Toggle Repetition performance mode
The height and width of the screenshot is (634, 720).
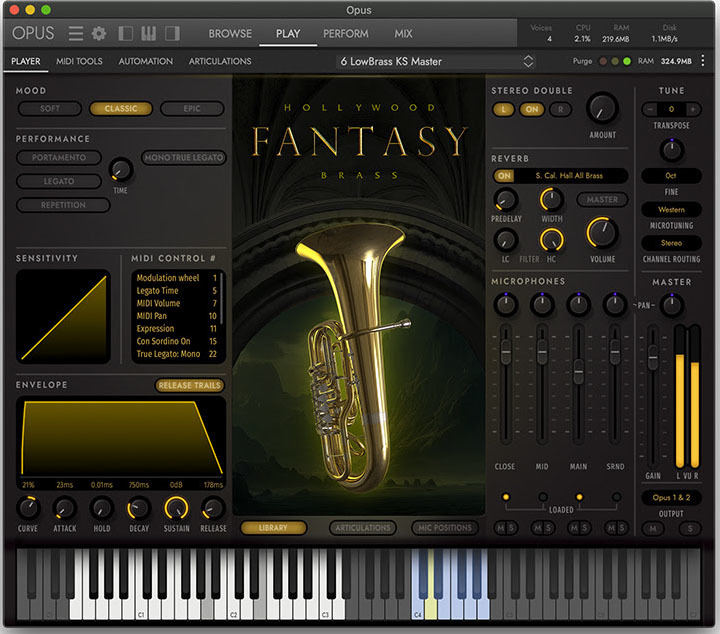coord(63,205)
